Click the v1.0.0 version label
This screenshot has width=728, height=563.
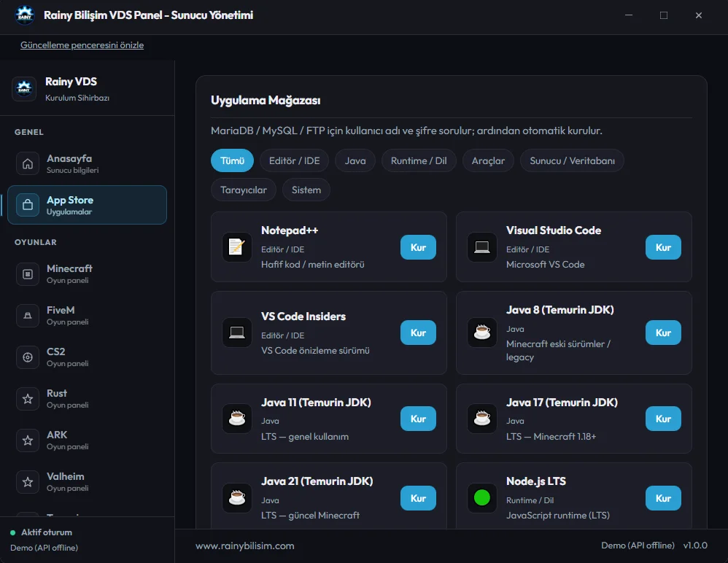coord(695,545)
